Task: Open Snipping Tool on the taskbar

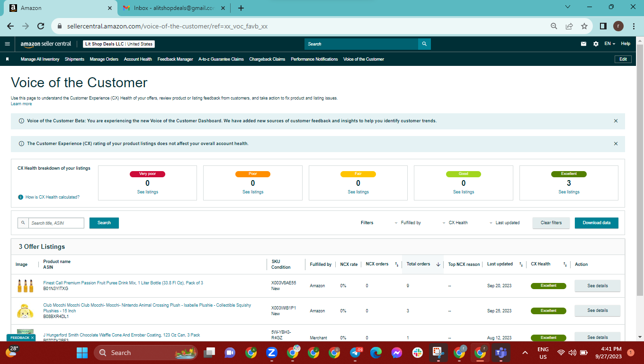Action: (438, 353)
